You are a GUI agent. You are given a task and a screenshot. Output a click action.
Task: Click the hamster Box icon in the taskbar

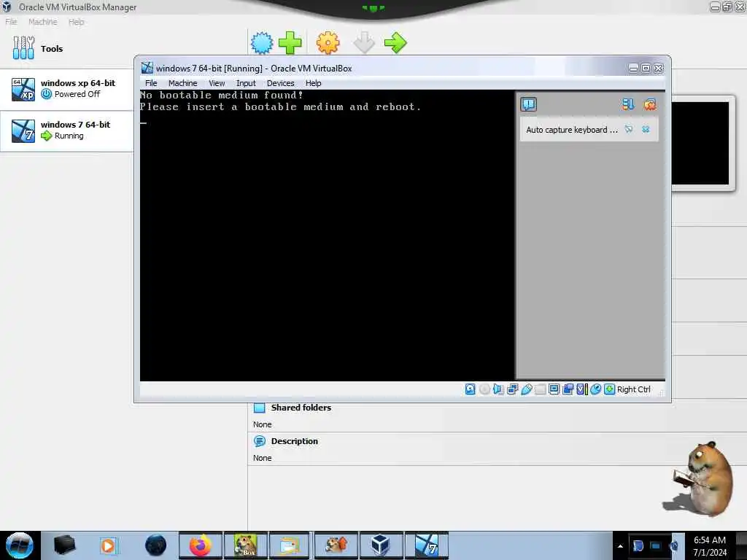point(245,545)
